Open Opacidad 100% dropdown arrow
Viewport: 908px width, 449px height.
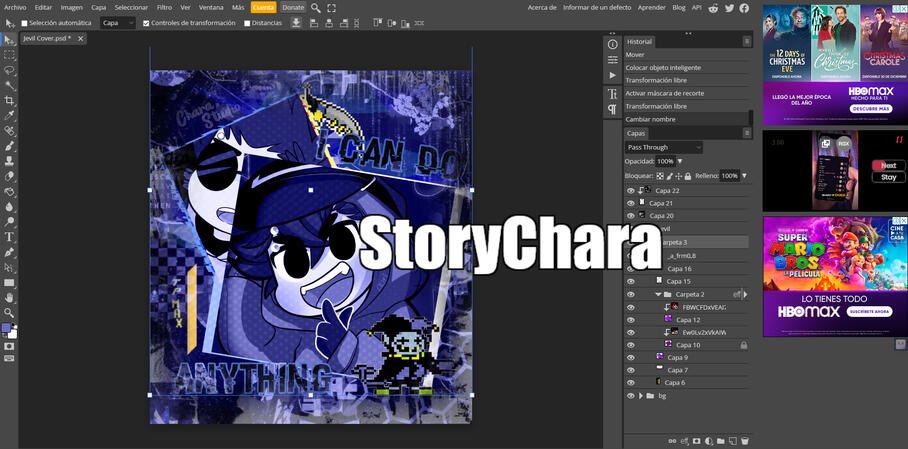pos(680,161)
